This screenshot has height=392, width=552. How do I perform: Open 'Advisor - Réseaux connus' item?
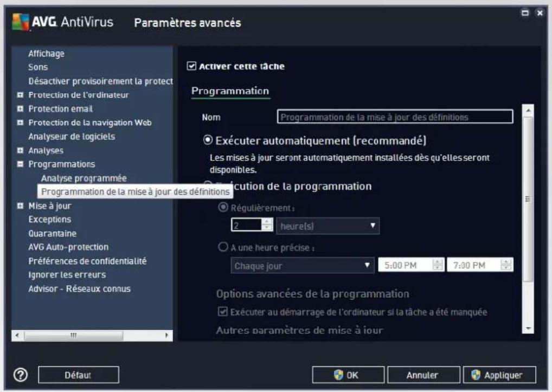79,288
